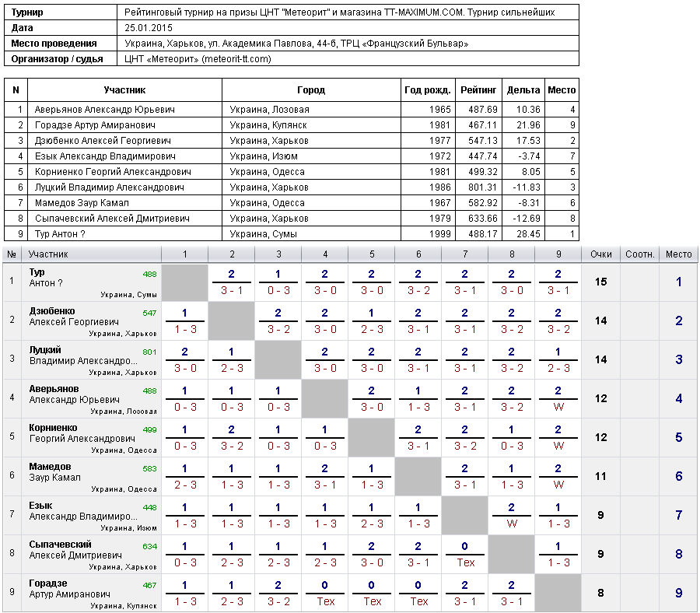The height and width of the screenshot is (613, 700).
Task: Click 'Мамедов Заур Камал' in the participants list
Action: (82, 203)
